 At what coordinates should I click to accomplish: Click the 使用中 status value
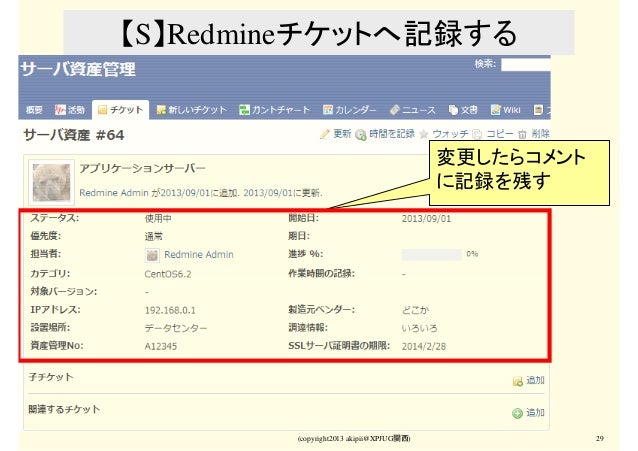[x=158, y=219]
